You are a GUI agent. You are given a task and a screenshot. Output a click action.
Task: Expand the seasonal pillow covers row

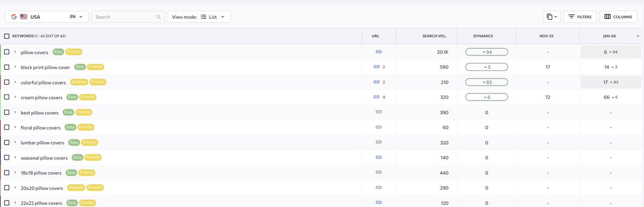[x=15, y=157]
